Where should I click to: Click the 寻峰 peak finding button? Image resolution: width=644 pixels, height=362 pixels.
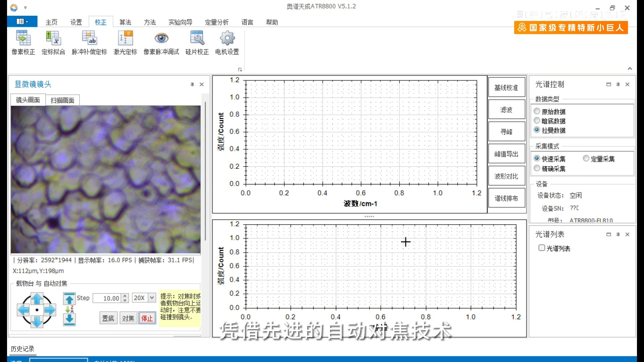506,132
